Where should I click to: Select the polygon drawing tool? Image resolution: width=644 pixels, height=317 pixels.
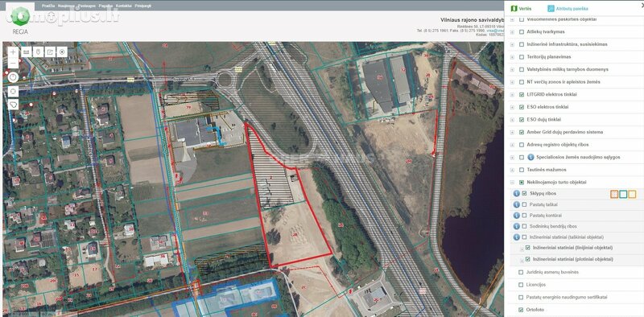click(x=13, y=105)
